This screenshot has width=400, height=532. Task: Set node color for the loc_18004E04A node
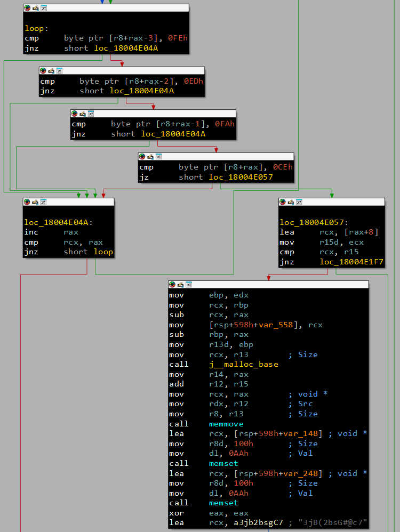click(x=27, y=202)
